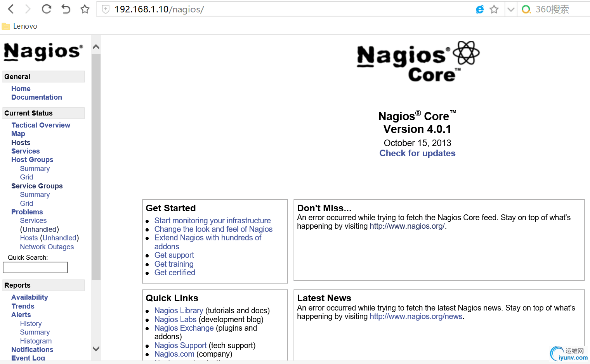Open Get training link

[x=174, y=264]
